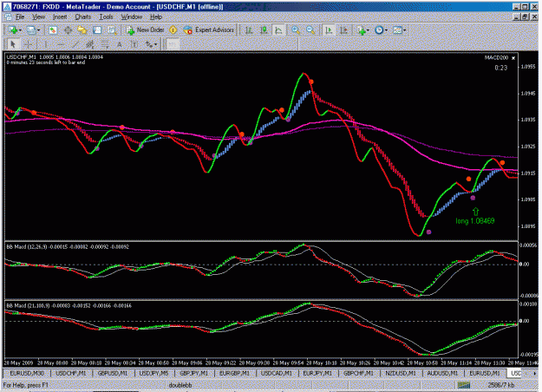Switch to the EURJPY,M1 chart tab

coord(317,373)
